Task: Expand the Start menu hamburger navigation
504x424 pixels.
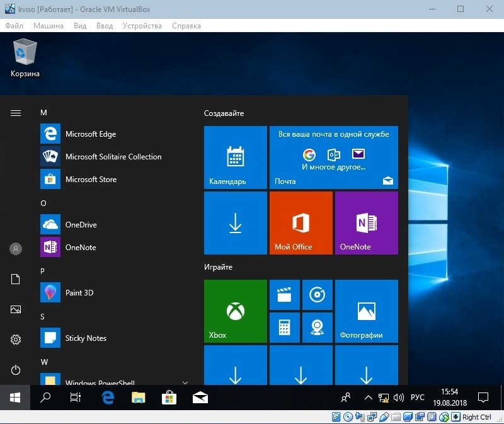Action: coord(15,113)
